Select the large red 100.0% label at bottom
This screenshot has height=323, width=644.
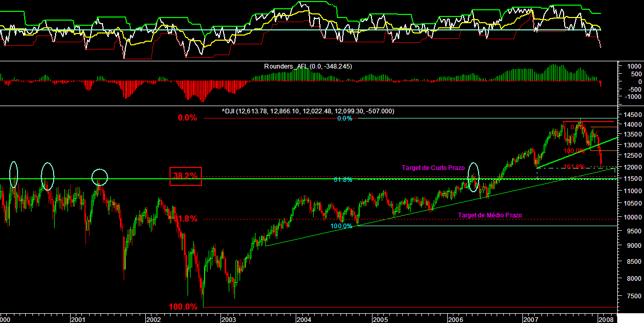coord(183,307)
